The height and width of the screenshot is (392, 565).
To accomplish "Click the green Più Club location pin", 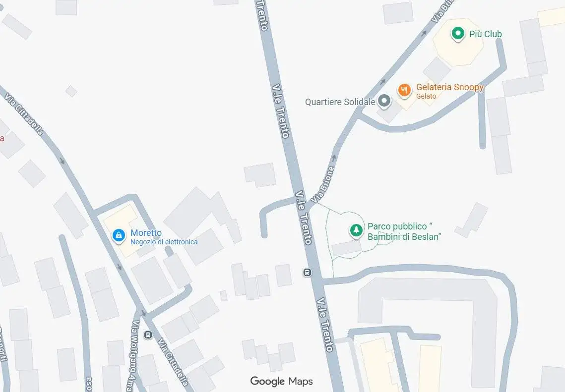I will click(x=458, y=34).
